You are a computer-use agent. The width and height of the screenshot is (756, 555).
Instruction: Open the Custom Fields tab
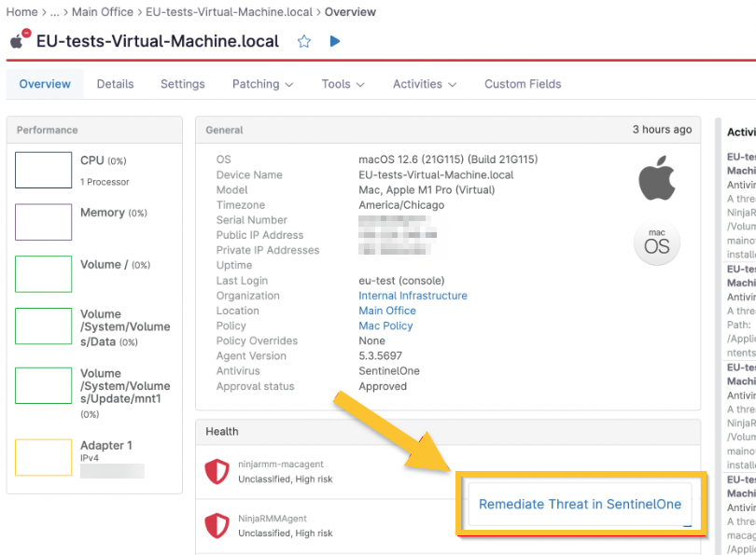[523, 84]
